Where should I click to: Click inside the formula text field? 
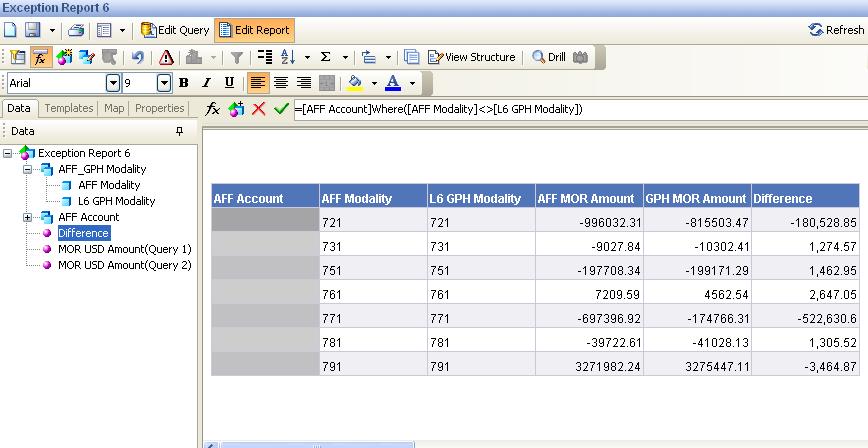[581, 110]
